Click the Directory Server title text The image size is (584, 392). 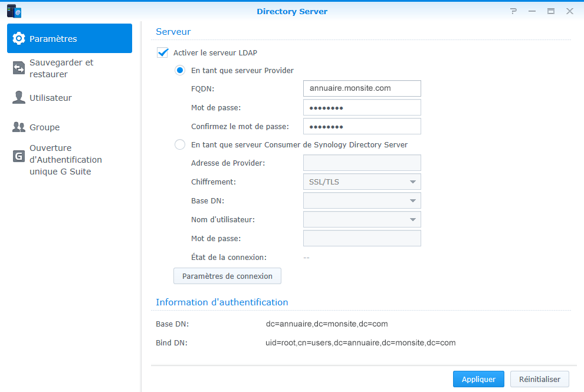(x=292, y=12)
